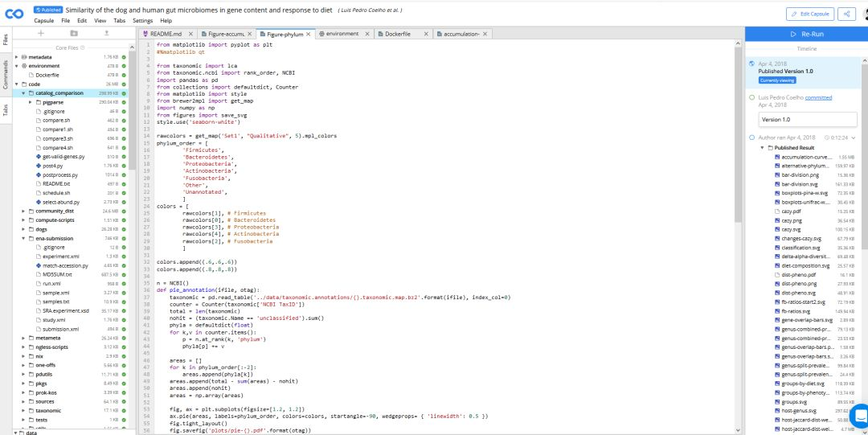Click the upload file icon

pos(106,33)
